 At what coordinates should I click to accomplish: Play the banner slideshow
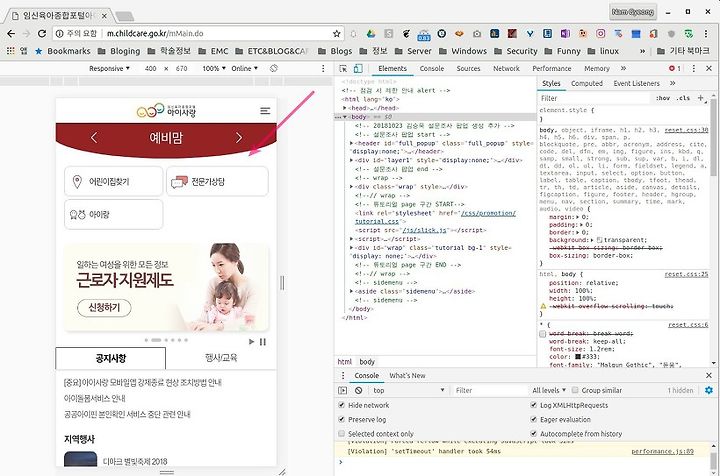pos(251,342)
